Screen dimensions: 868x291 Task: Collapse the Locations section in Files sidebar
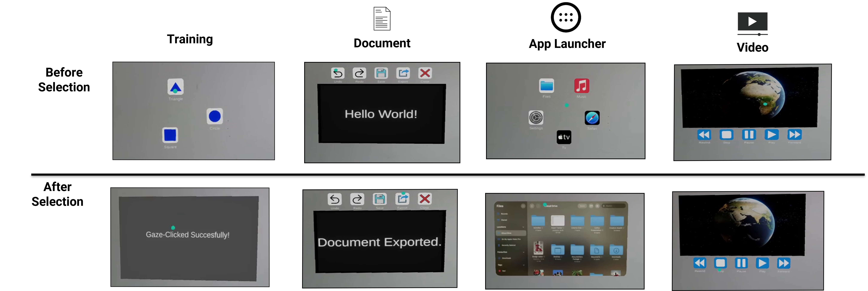(523, 227)
